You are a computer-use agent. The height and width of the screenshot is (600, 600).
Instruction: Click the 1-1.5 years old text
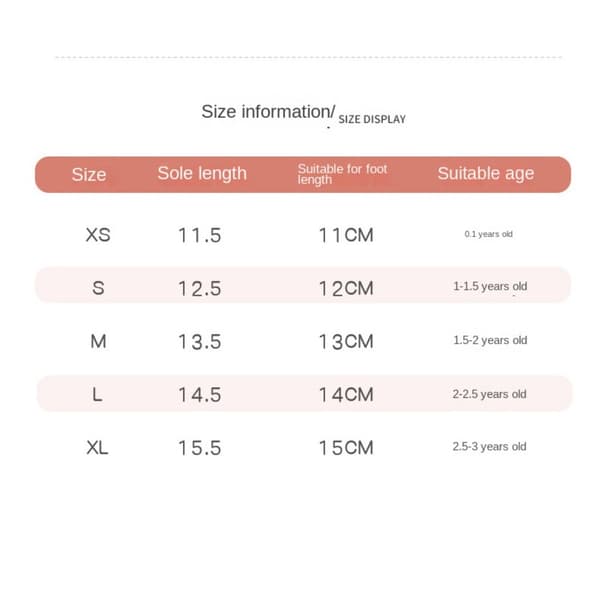490,286
